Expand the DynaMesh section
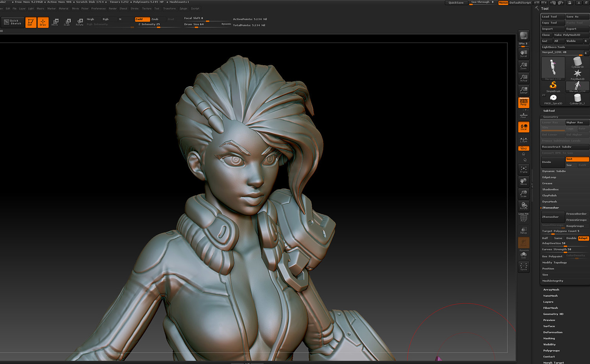Image resolution: width=590 pixels, height=364 pixels. point(549,202)
